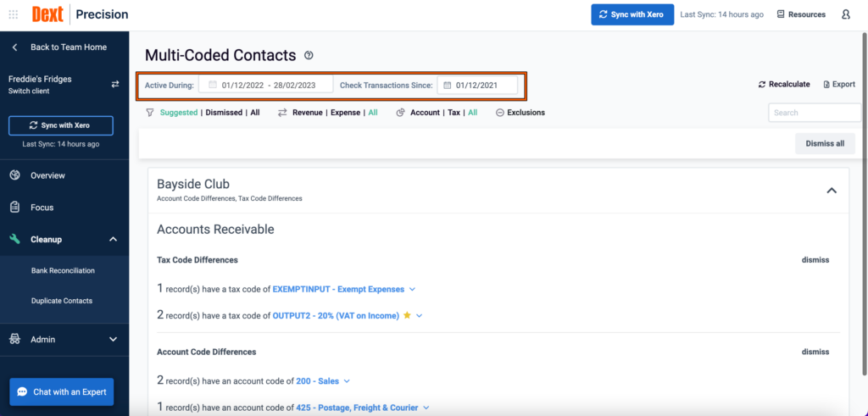Open Bank Reconciliation in Cleanup menu

(63, 270)
